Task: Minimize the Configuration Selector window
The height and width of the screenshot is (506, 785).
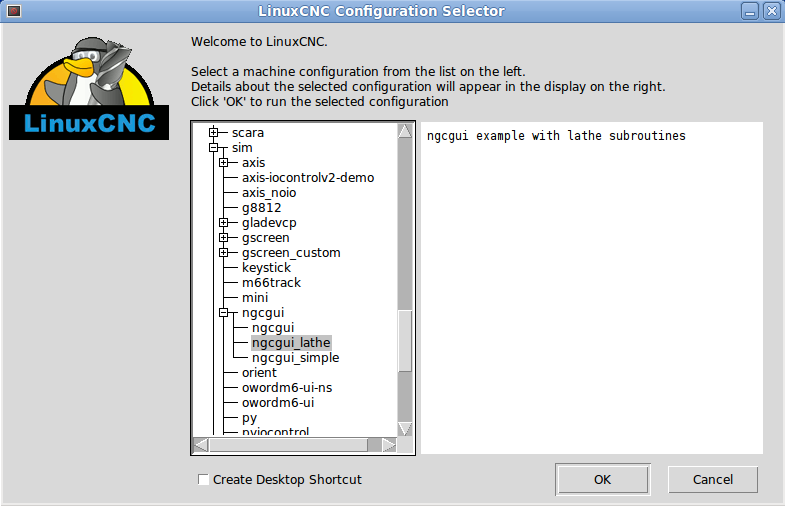Action: tap(750, 11)
